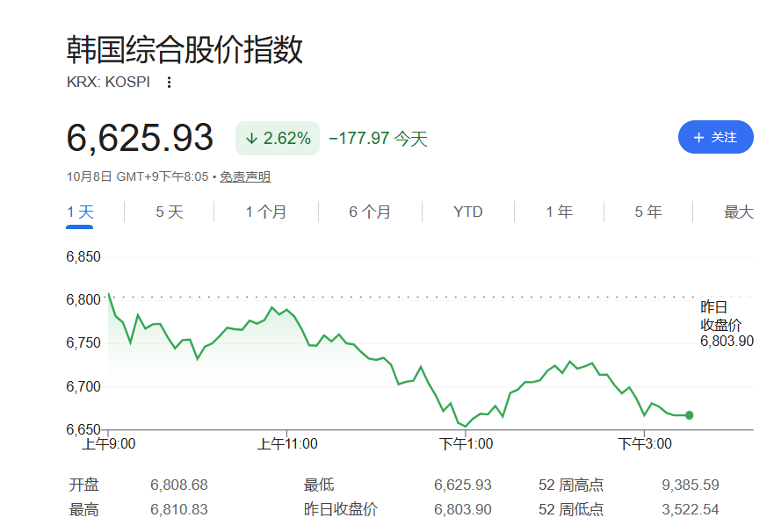Open the 免责声明 disclaimer link
Image resolution: width=774 pixels, height=532 pixels.
(x=245, y=176)
